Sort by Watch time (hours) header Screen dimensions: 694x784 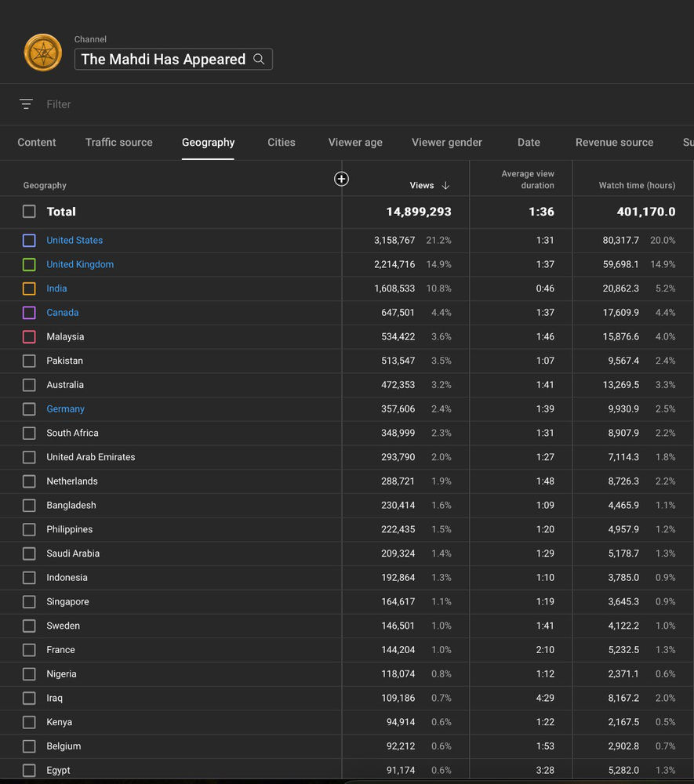637,186
